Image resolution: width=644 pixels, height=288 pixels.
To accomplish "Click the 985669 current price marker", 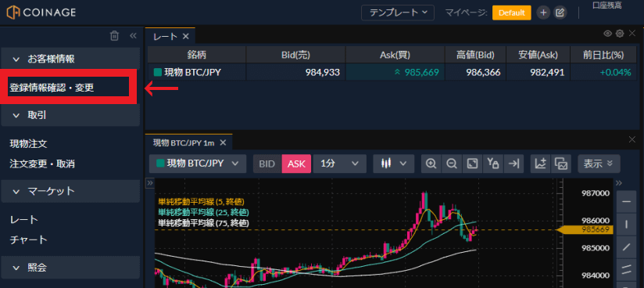I will click(x=585, y=230).
